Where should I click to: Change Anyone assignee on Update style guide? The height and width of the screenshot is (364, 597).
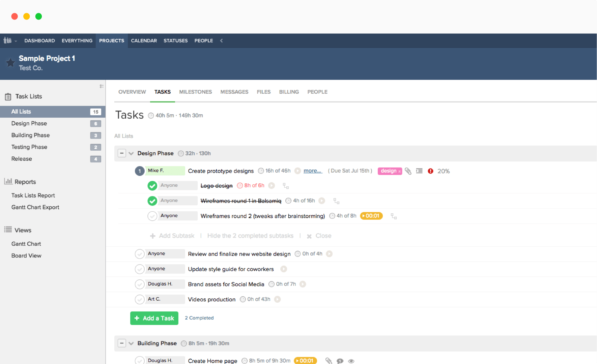point(165,269)
